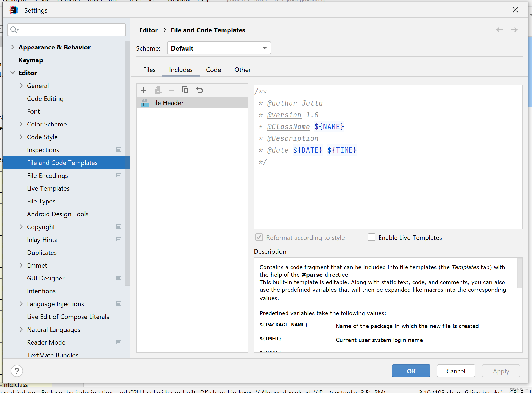The height and width of the screenshot is (393, 532).
Task: Switch to the Code tab
Action: 213,70
